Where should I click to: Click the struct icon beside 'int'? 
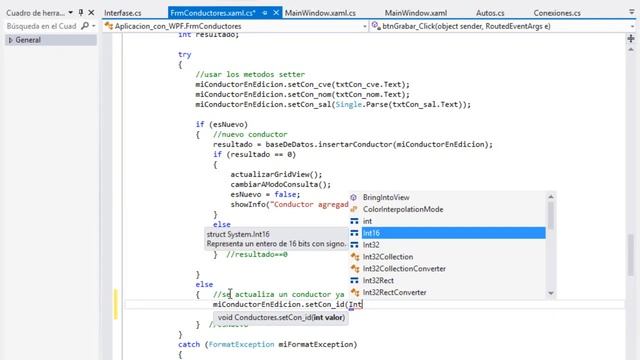click(354, 221)
